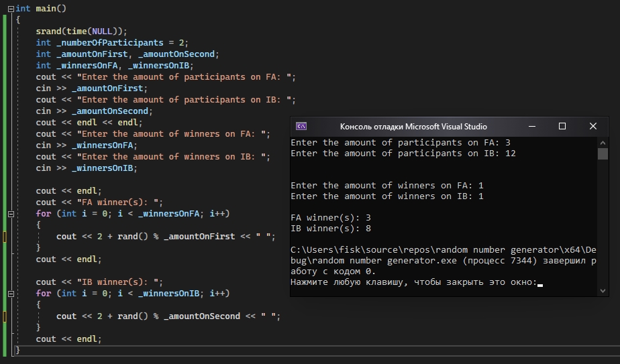
Task: Click the debug console title bar text
Action: click(x=413, y=126)
